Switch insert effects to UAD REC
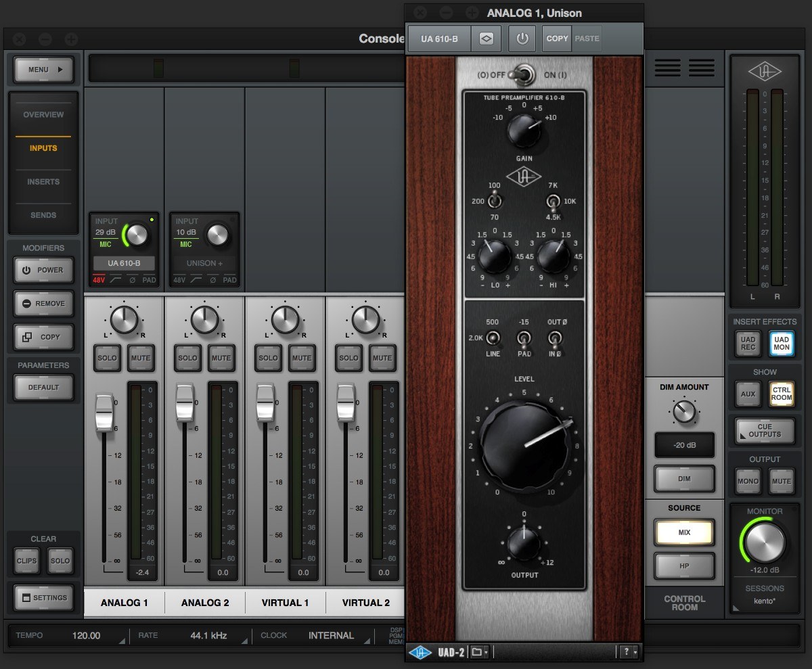812x669 pixels. click(x=748, y=344)
